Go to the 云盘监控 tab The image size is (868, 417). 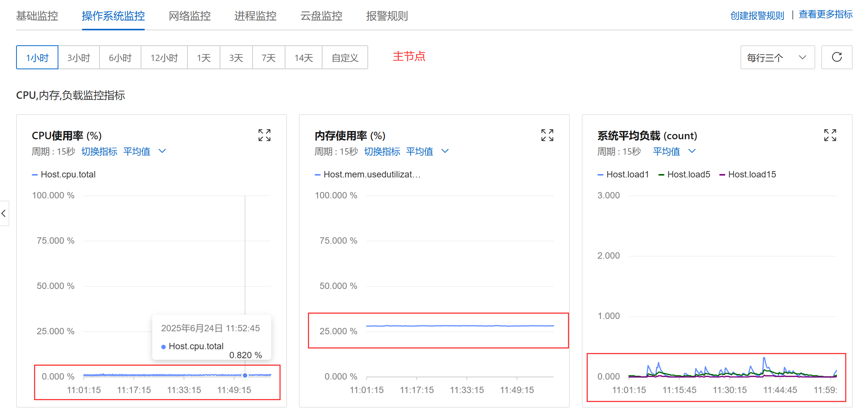click(321, 16)
